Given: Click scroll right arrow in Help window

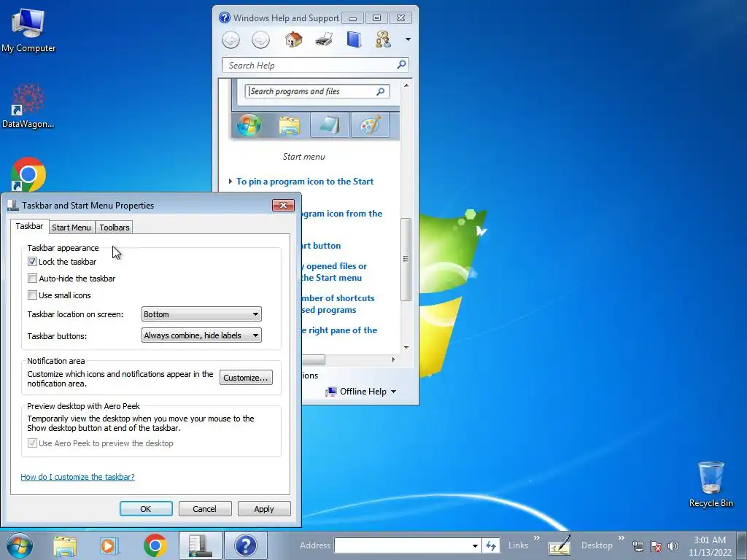Looking at the screenshot, I should point(393,360).
